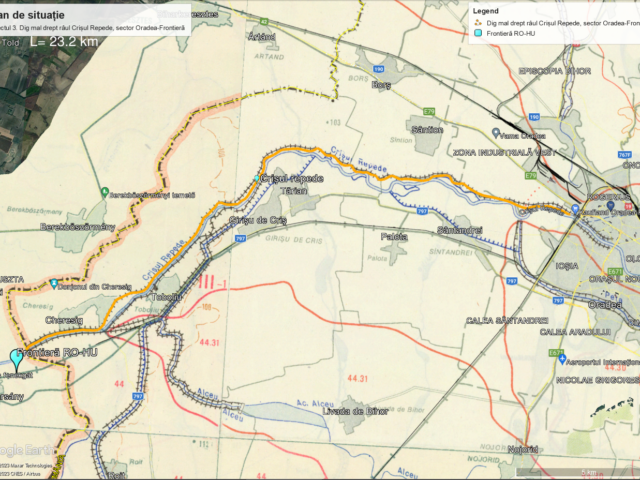Screen dimensions: 640x480
Task: Click the cyan Frontieră RO-HU placemark pin
Action: [x=17, y=359]
